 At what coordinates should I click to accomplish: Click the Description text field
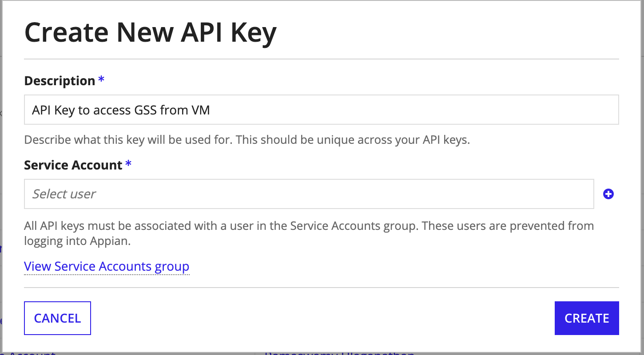321,110
